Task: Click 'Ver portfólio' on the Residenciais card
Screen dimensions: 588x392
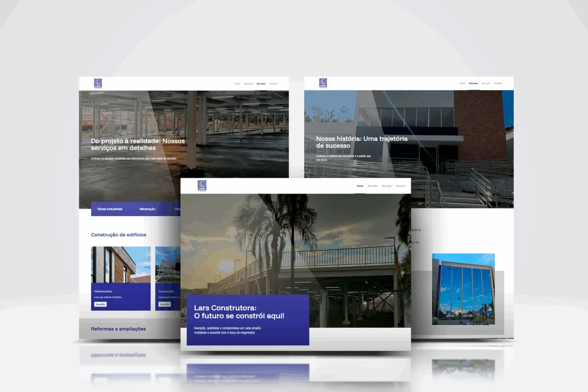Action: (100, 304)
